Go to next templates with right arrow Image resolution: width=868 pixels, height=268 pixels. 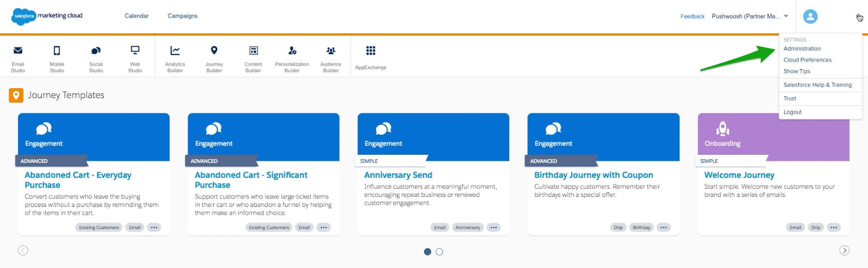[844, 250]
